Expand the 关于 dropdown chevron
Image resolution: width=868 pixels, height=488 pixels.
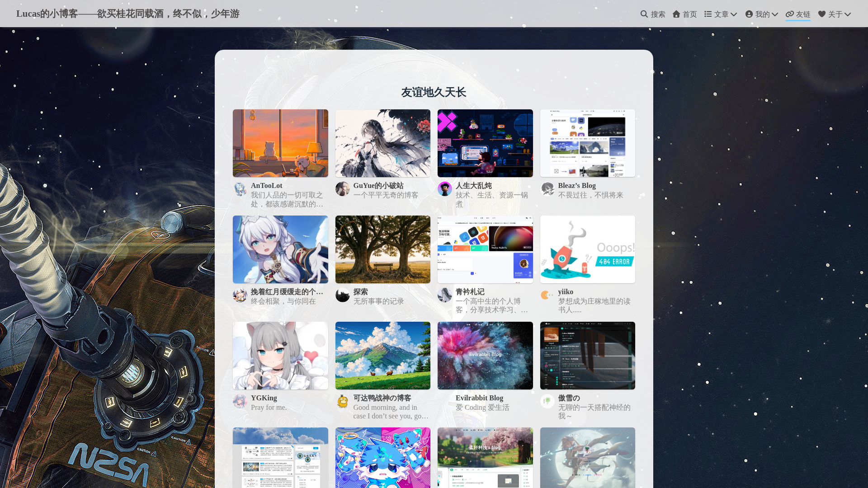[x=848, y=14]
